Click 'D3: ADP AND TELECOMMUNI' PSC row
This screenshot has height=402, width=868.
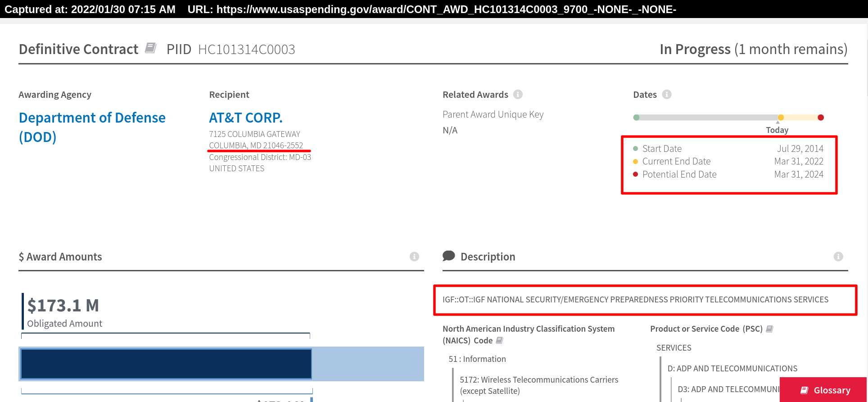[728, 389]
